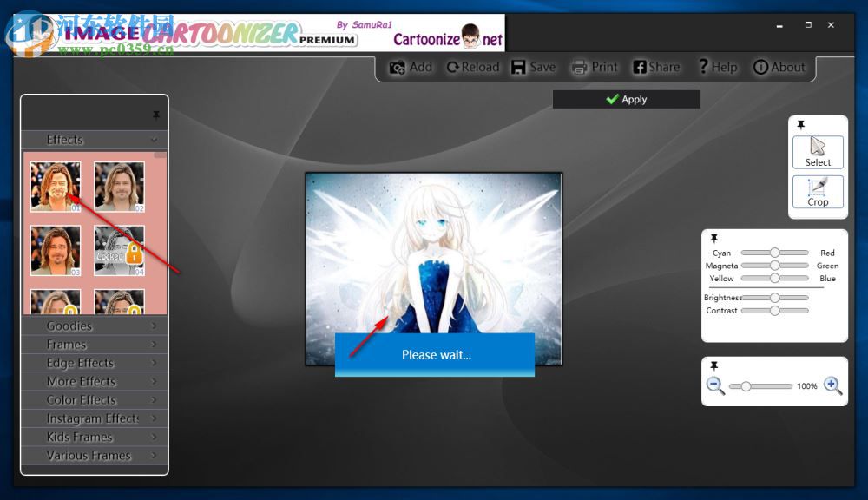
Task: Collapse the Effects section chevron
Action: click(x=154, y=140)
